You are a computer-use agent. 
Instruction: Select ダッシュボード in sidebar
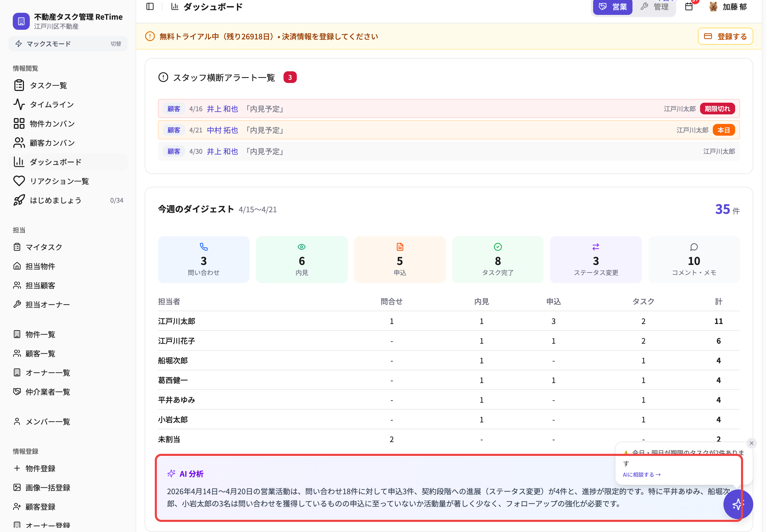coord(68,162)
